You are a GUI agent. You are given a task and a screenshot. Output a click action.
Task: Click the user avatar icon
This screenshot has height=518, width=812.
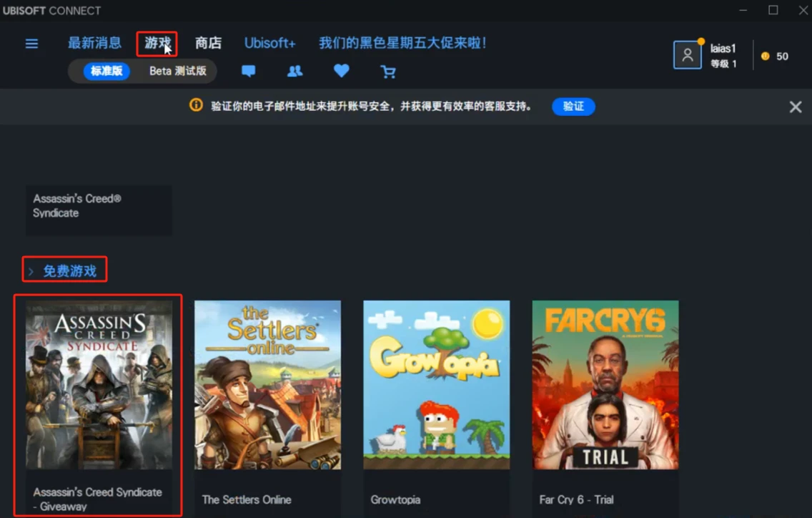click(687, 54)
